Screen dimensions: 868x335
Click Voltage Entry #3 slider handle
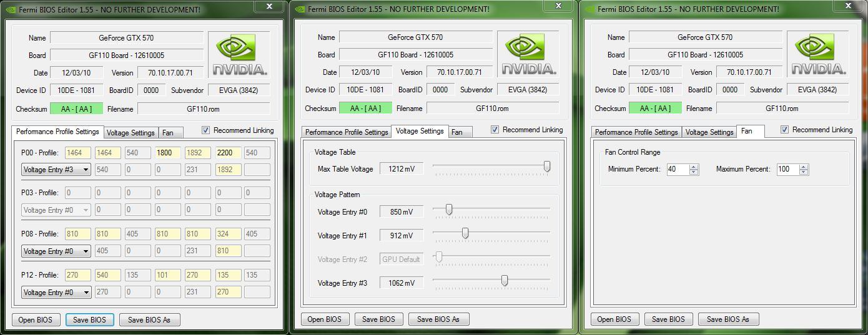tap(505, 281)
